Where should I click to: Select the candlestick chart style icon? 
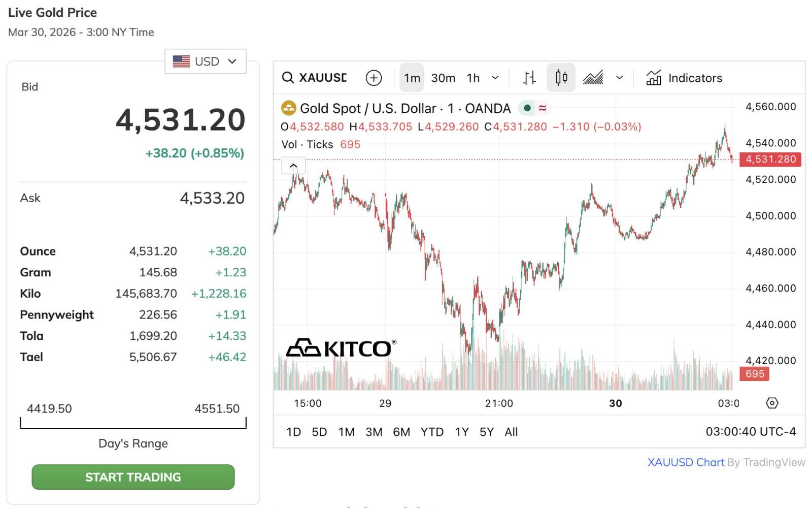pyautogui.click(x=561, y=78)
